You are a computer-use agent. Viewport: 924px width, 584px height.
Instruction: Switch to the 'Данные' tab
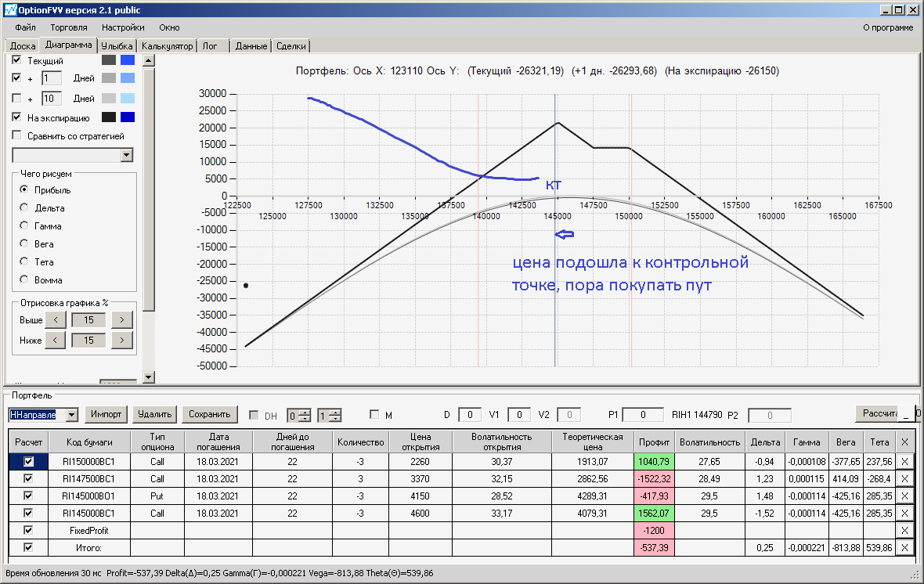251,46
